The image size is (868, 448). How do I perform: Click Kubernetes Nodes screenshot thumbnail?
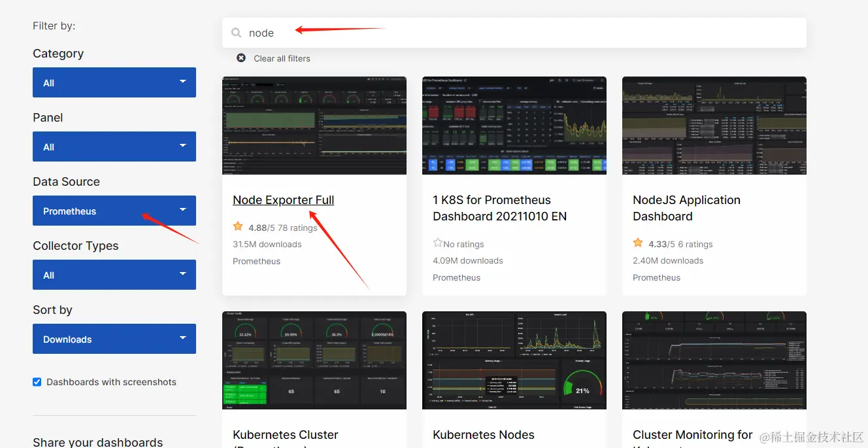pyautogui.click(x=514, y=360)
